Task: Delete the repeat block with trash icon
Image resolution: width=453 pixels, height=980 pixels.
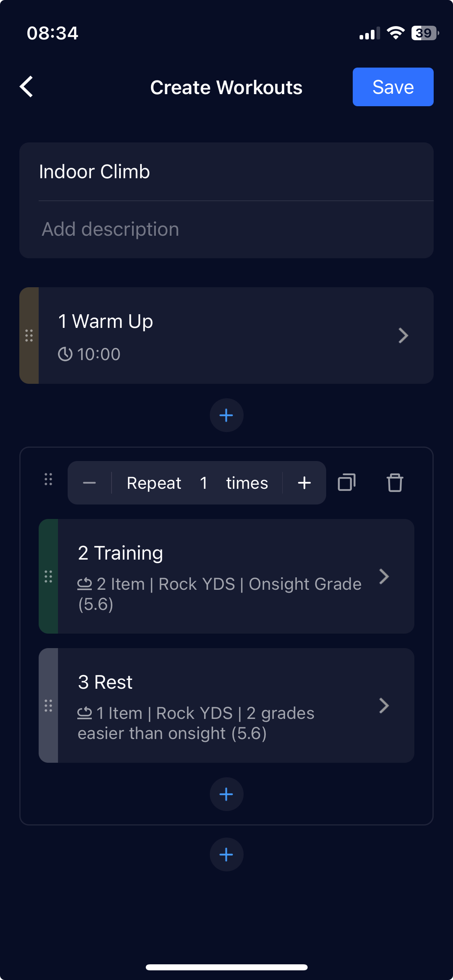Action: click(x=395, y=482)
